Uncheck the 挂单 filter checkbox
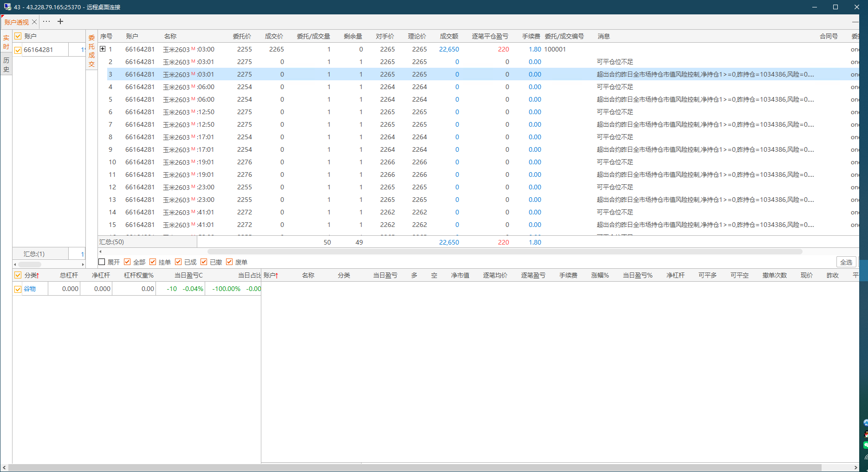This screenshot has height=472, width=868. 153,262
